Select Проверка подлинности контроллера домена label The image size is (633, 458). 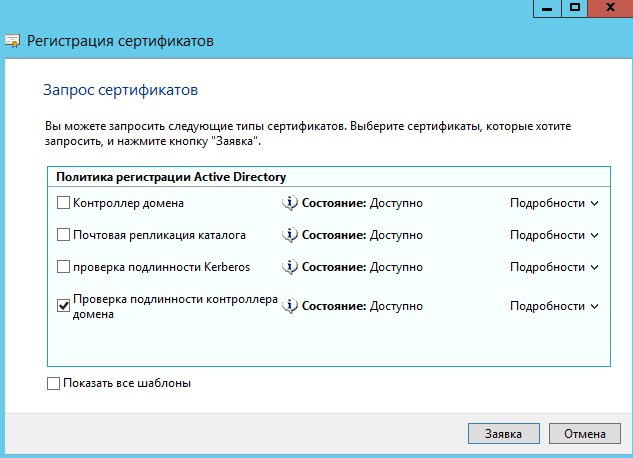tap(175, 306)
